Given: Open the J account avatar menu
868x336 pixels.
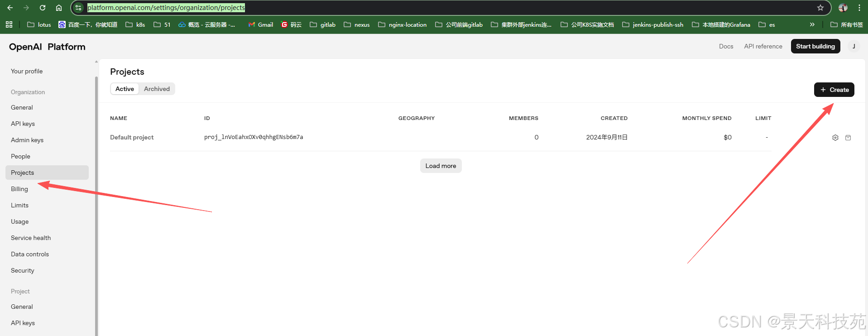Looking at the screenshot, I should coord(854,46).
